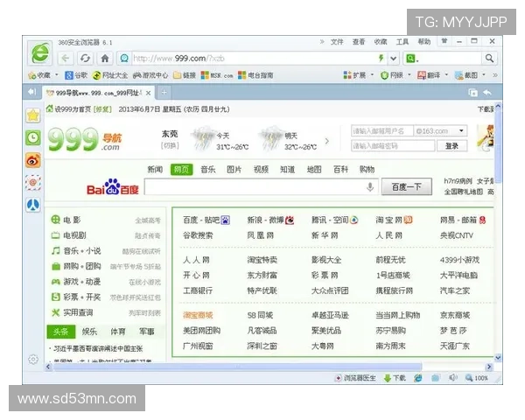Screen dimensions: 525x420
Task: Open 截图 screenshot tool
Action: (466, 75)
